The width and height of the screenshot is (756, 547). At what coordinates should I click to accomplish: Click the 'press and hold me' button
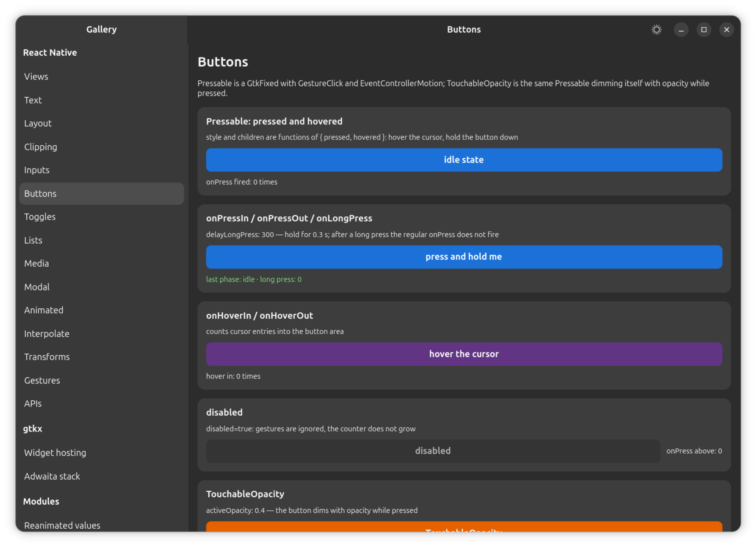464,257
